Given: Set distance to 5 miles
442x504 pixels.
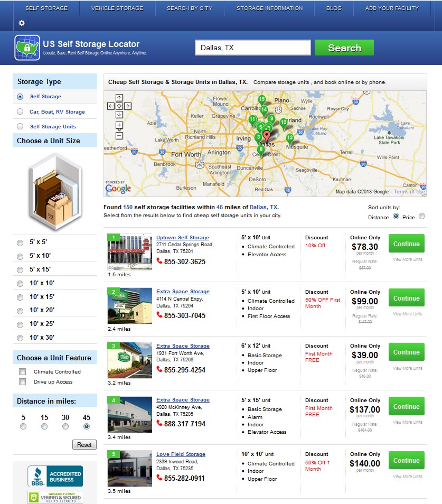Looking at the screenshot, I should click(23, 426).
